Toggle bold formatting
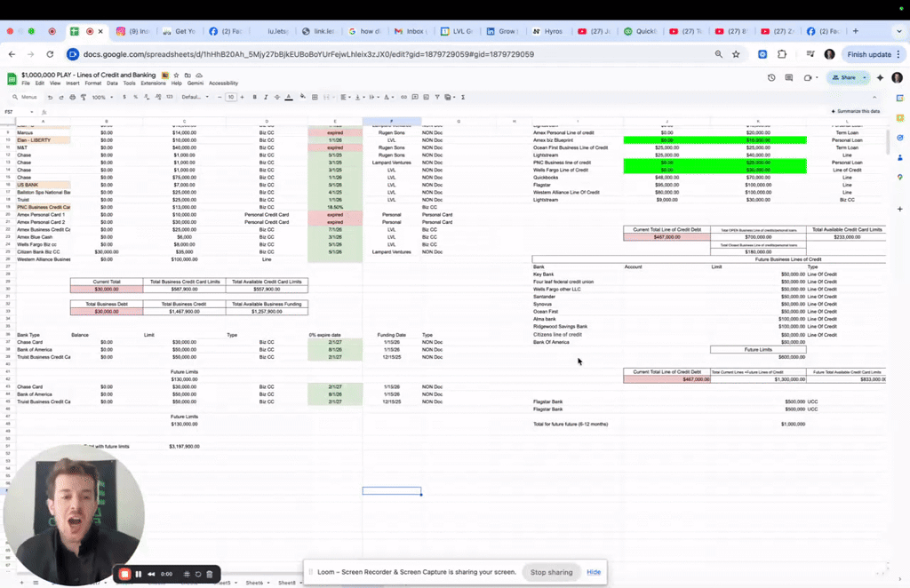910x588 pixels. 255,98
